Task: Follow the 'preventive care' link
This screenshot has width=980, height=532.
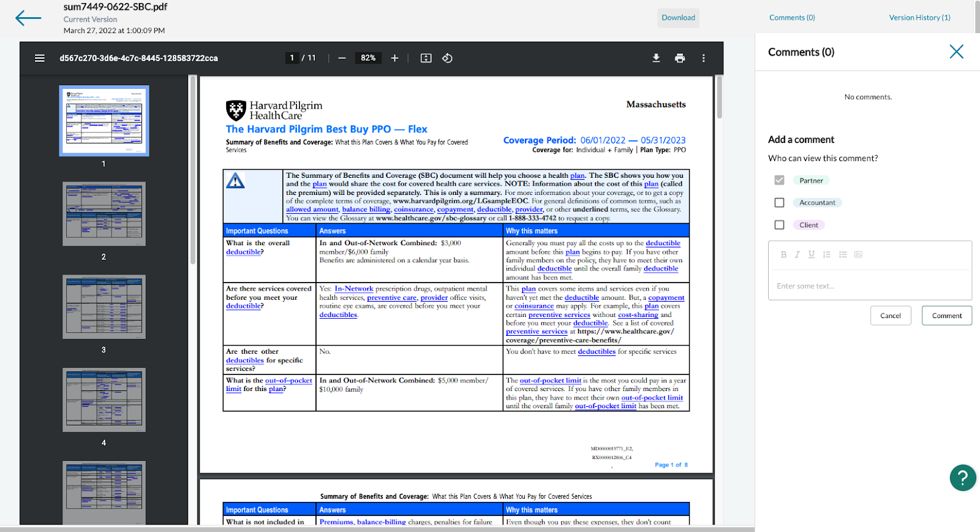Action: [x=392, y=297]
